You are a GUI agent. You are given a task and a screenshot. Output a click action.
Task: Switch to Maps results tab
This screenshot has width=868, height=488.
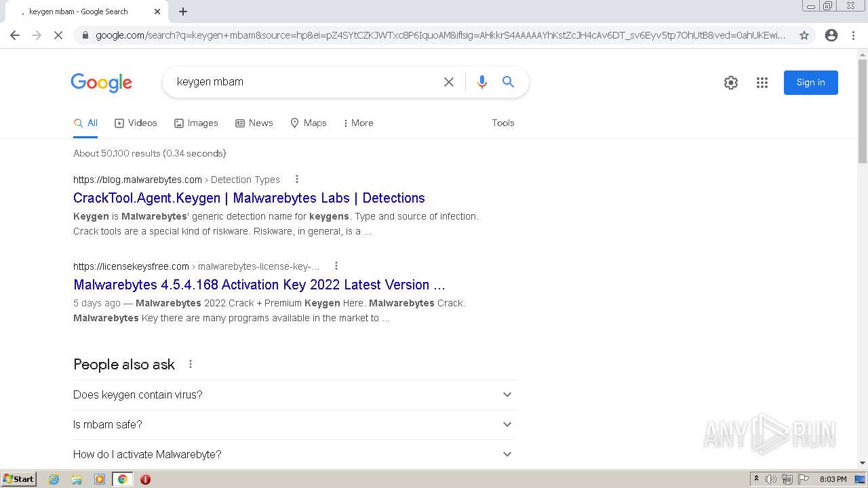tap(309, 123)
